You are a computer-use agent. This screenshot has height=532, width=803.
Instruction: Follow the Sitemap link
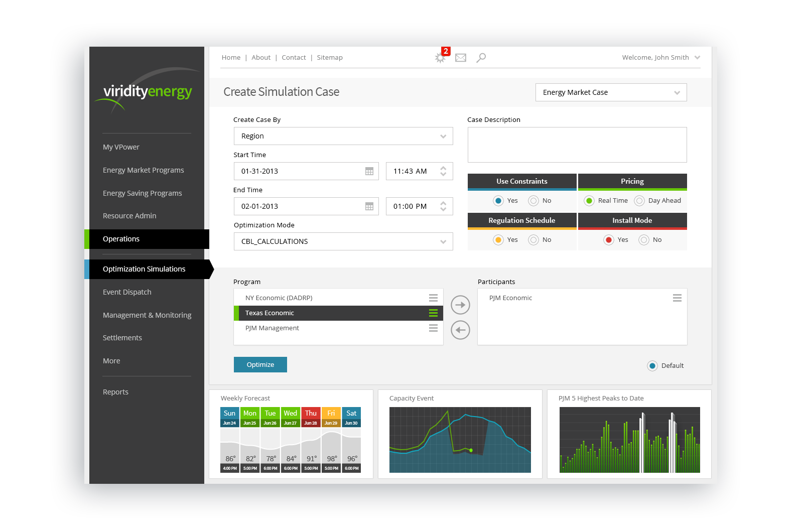coord(330,58)
